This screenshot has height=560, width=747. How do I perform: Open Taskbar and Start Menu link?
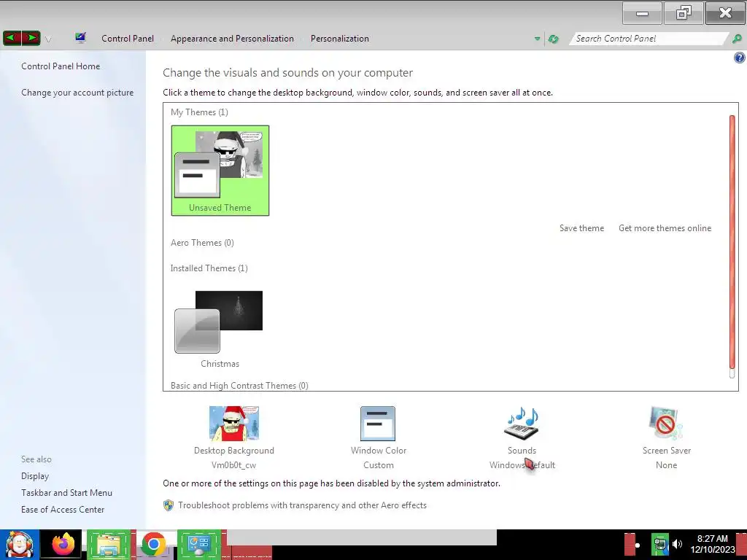pos(66,493)
